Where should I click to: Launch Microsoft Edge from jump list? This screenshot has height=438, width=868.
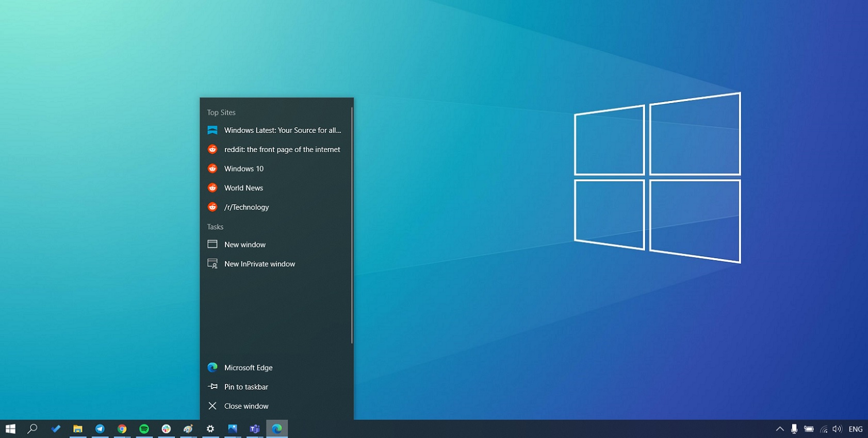coord(277,367)
